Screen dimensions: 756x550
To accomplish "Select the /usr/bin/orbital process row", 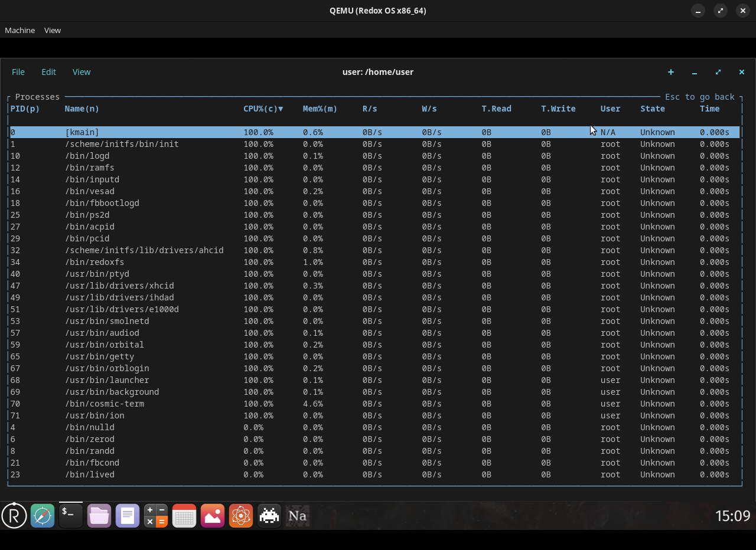I will point(105,345).
